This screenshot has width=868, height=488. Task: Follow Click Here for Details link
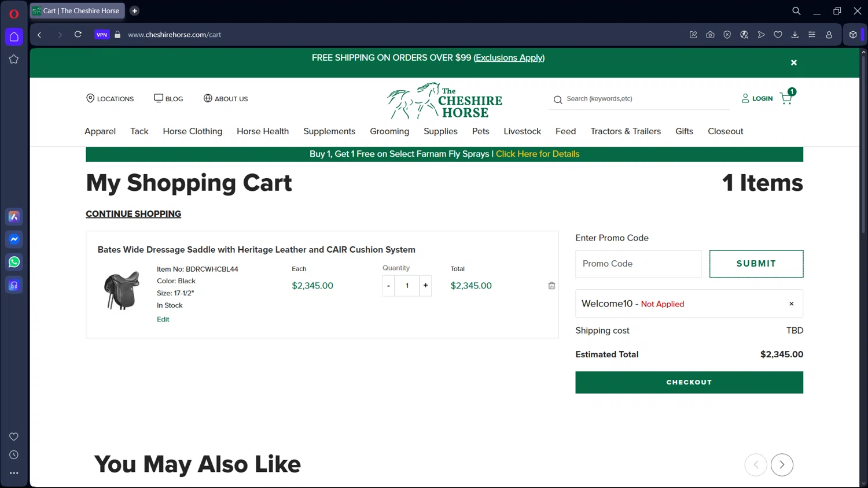click(x=538, y=154)
